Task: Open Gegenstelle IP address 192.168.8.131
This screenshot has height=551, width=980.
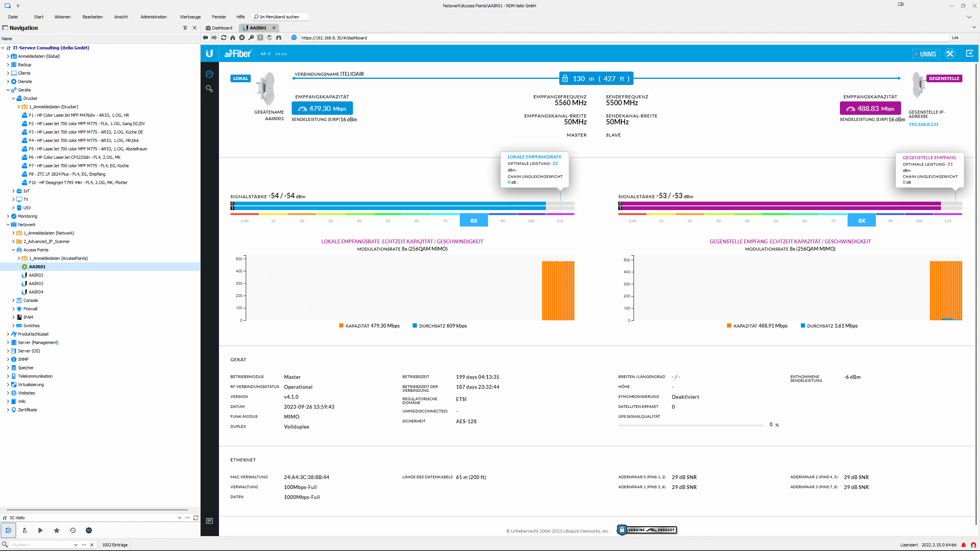Action: tap(923, 124)
